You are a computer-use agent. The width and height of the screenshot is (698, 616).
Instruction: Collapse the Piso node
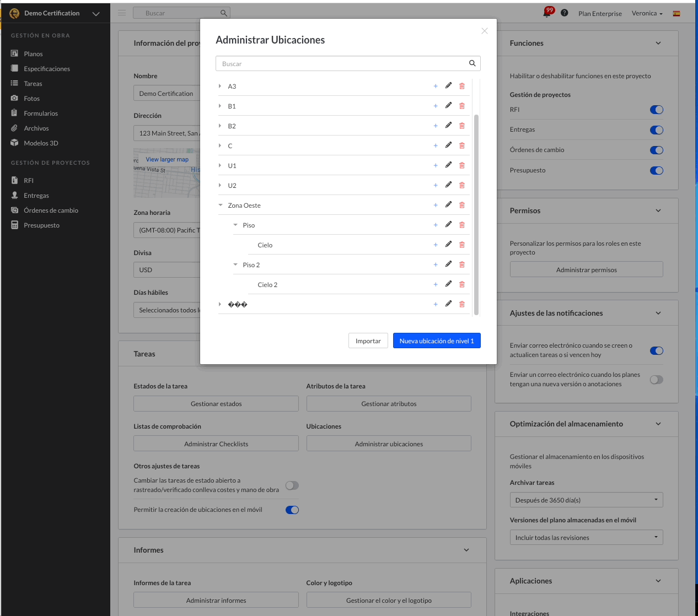235,225
